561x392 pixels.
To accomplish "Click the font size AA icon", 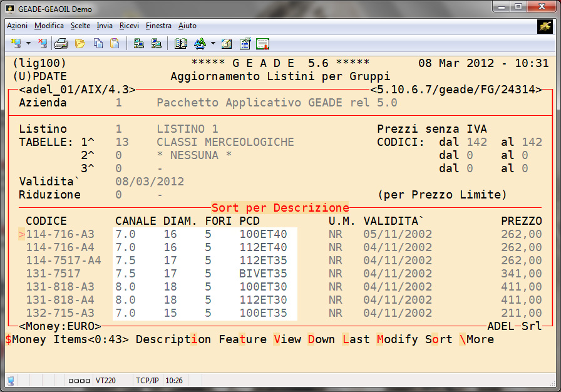I will pos(200,44).
